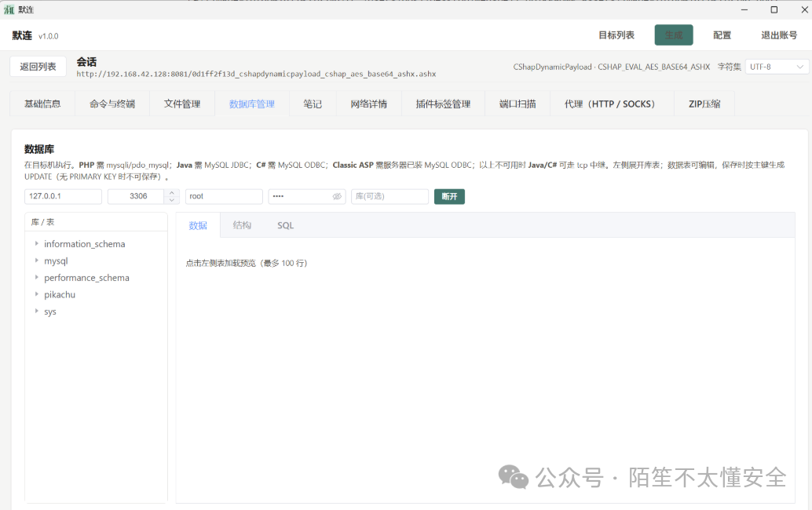Select sys in the database tree
This screenshot has height=510, width=812.
50,311
